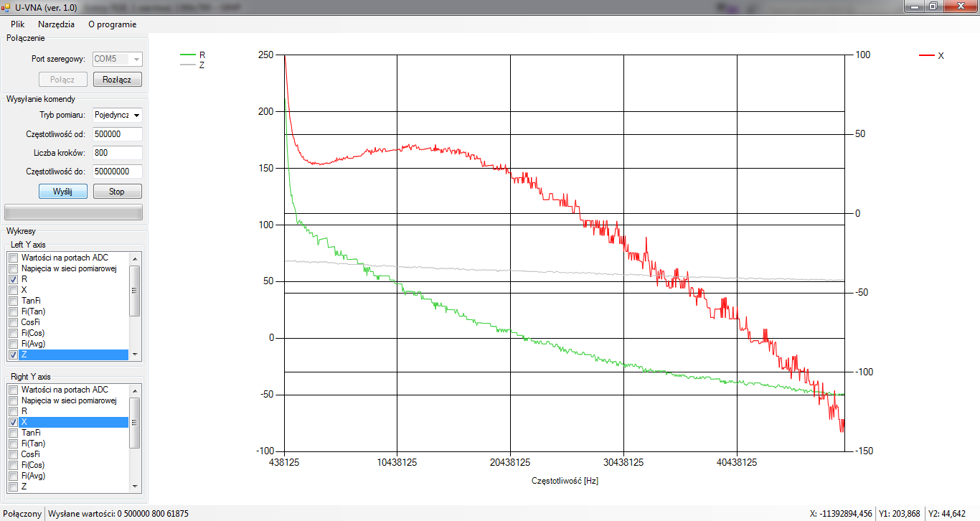Maximize the U-VNA window
The width and height of the screenshot is (980, 521).
(933, 6)
